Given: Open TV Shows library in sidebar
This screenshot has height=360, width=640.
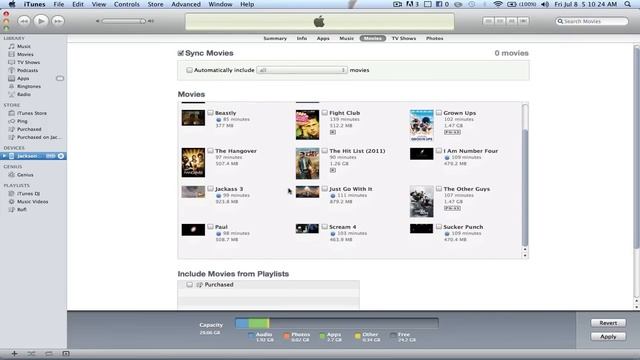Looking at the screenshot, I should pyautogui.click(x=28, y=62).
